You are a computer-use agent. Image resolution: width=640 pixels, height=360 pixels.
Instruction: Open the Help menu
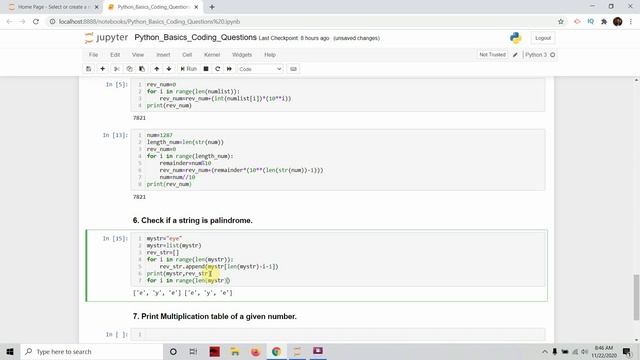(x=270, y=55)
